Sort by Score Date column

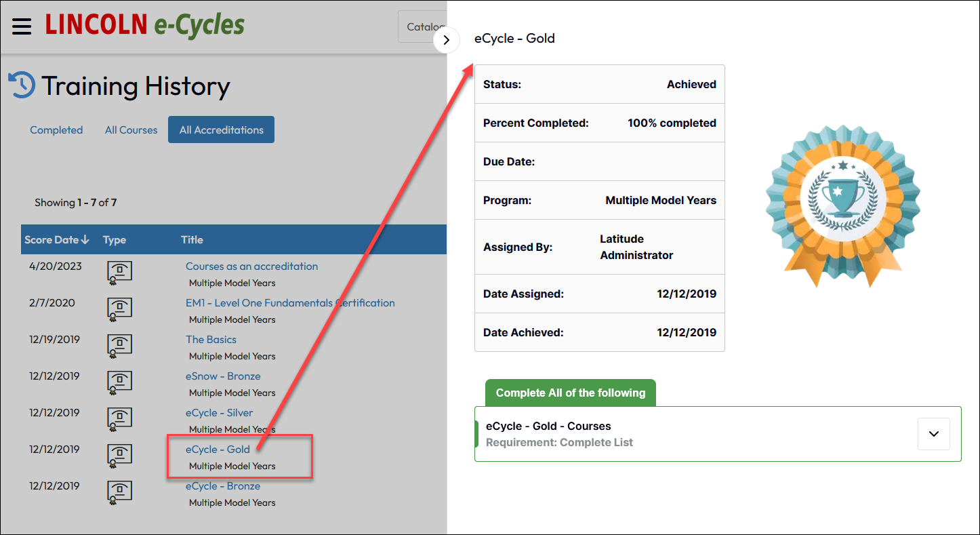coord(57,239)
